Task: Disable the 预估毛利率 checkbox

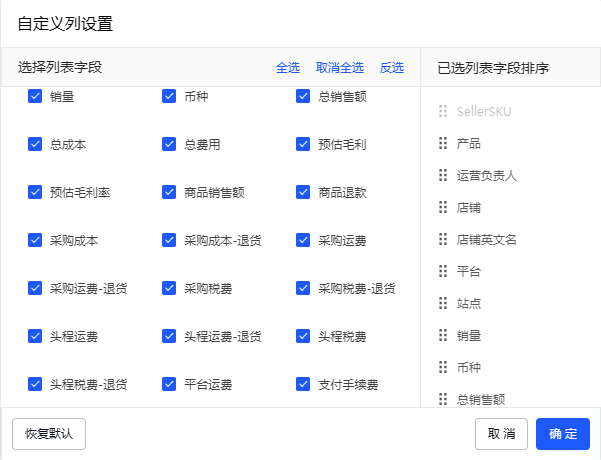Action: tap(35, 192)
